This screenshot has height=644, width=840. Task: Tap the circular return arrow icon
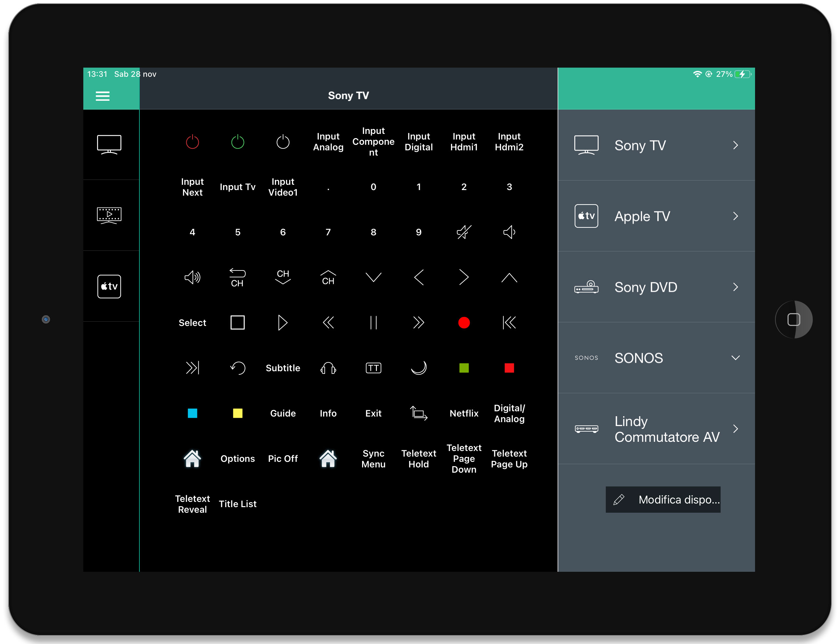point(237,368)
